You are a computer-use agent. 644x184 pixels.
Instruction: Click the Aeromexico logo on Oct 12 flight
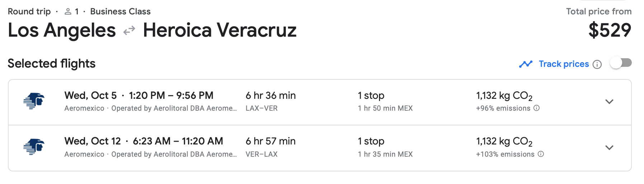point(34,147)
